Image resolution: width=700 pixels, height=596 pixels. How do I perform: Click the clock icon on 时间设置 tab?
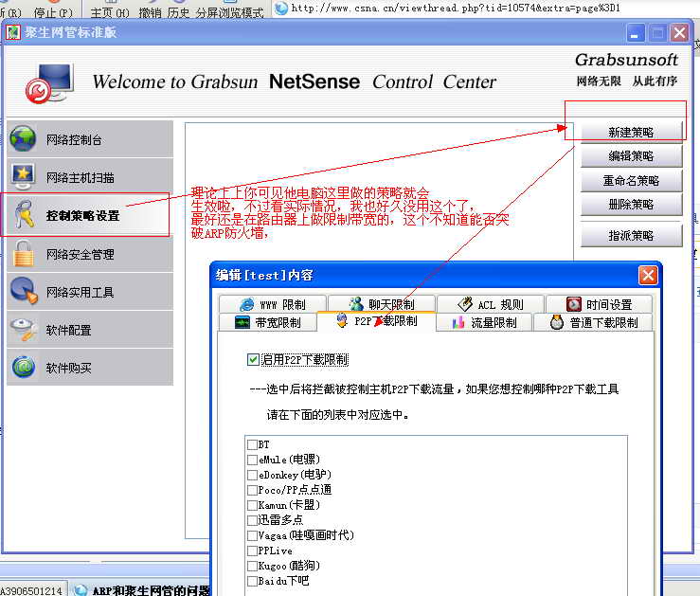pyautogui.click(x=574, y=304)
